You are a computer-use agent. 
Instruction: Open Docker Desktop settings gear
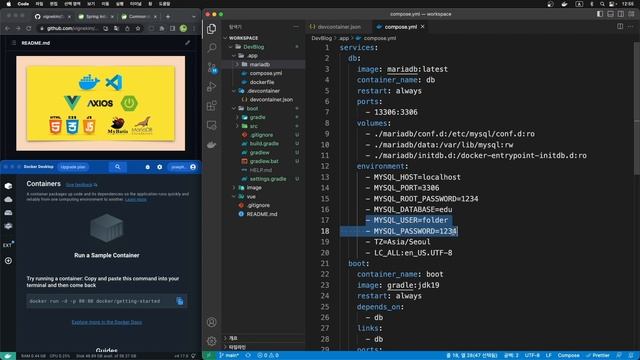pos(160,167)
